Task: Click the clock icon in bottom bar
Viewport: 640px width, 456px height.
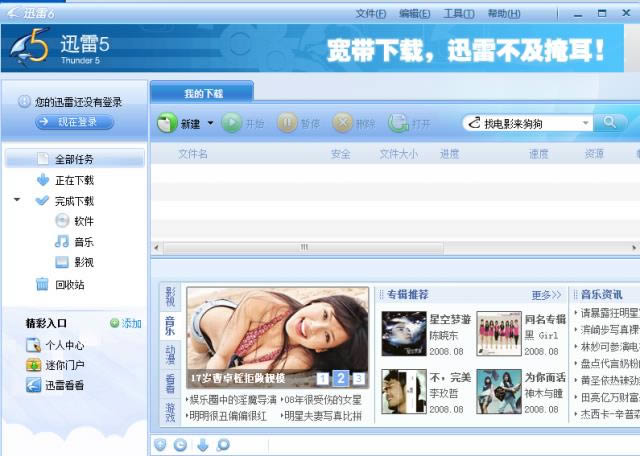Action: pos(180,445)
